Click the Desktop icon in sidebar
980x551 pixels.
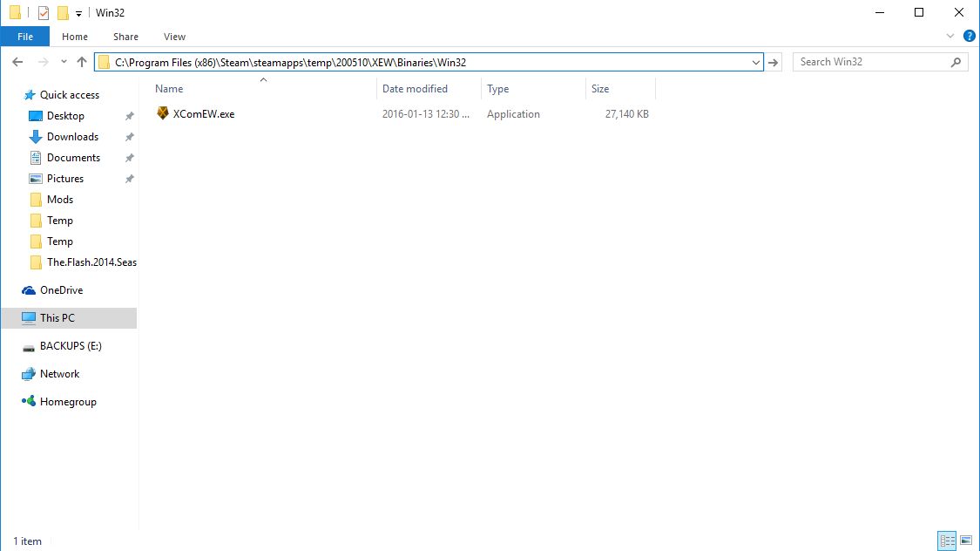coord(36,116)
